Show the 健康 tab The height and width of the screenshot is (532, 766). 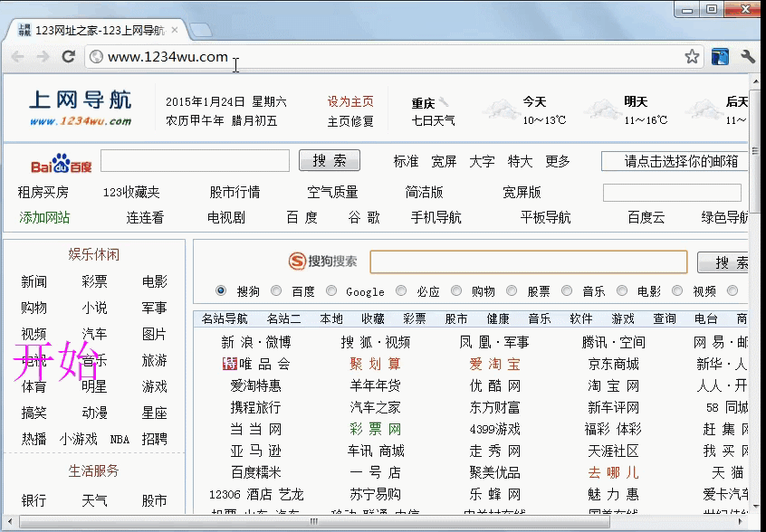tap(498, 319)
